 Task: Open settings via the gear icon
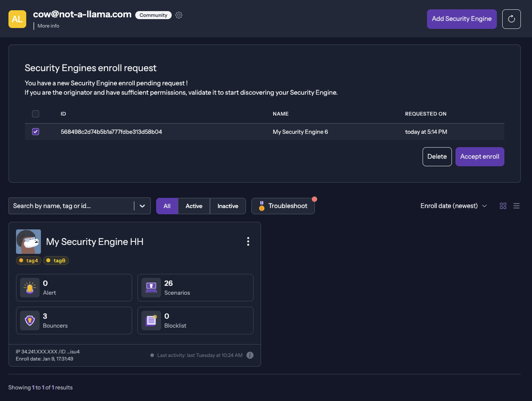click(179, 15)
